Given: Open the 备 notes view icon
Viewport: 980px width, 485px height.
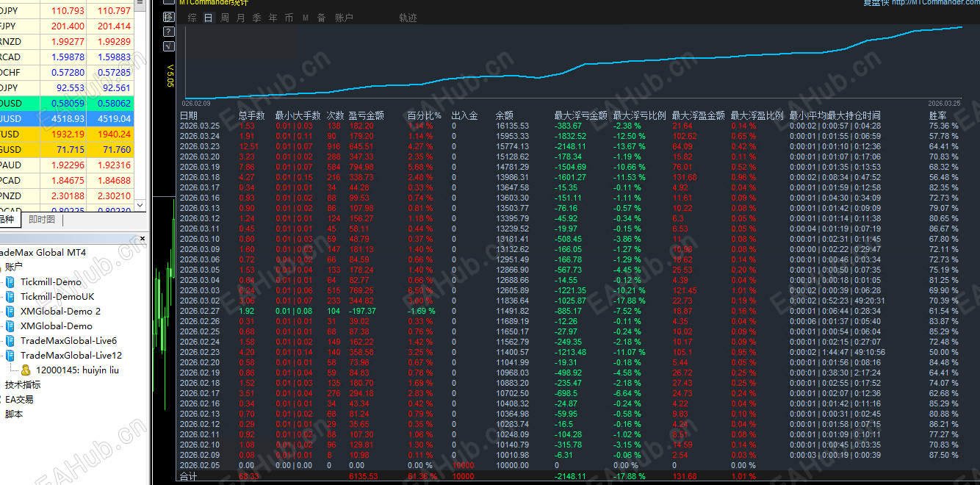Looking at the screenshot, I should [321, 17].
